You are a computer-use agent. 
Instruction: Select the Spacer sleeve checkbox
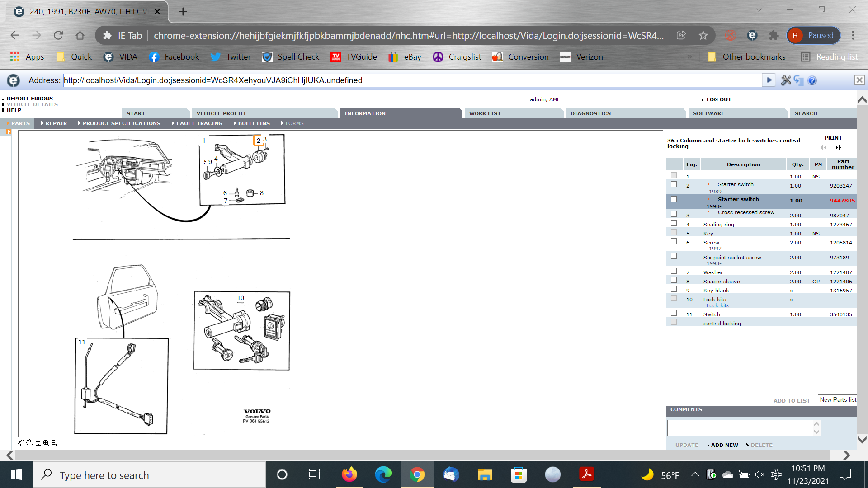[x=674, y=280]
